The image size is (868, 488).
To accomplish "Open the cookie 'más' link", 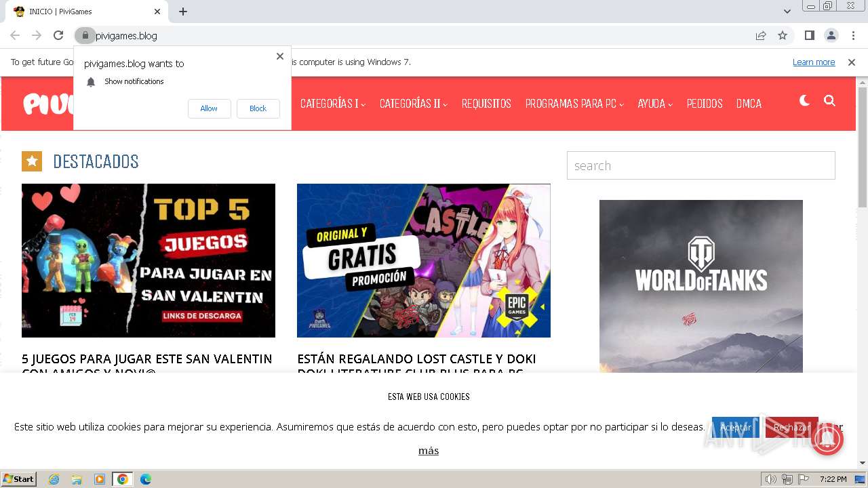I will pos(429,451).
